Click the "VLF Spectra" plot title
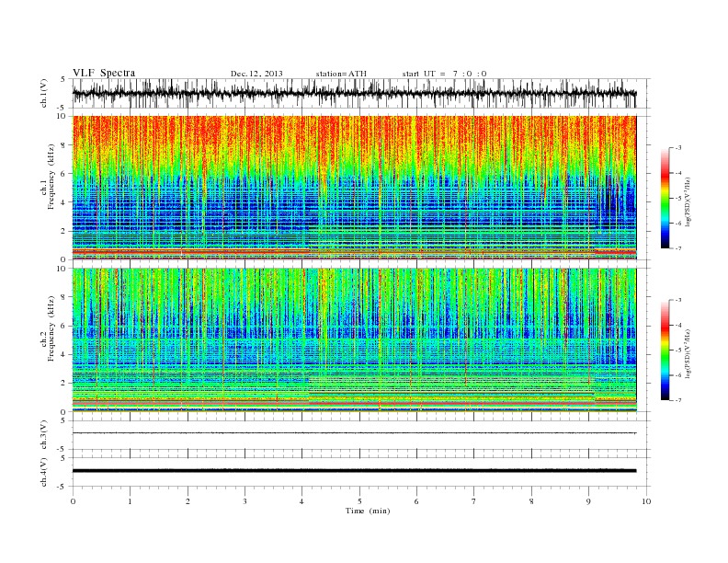Screen dimensions: 728x563 point(104,73)
